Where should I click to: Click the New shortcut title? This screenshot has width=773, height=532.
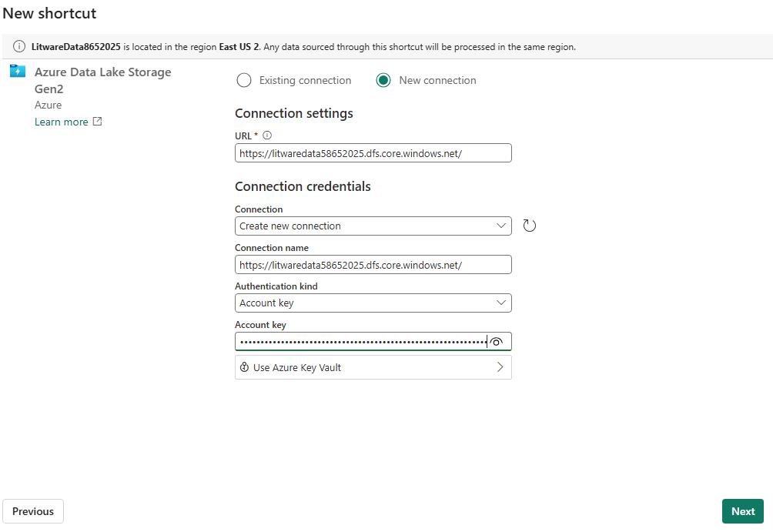[49, 13]
